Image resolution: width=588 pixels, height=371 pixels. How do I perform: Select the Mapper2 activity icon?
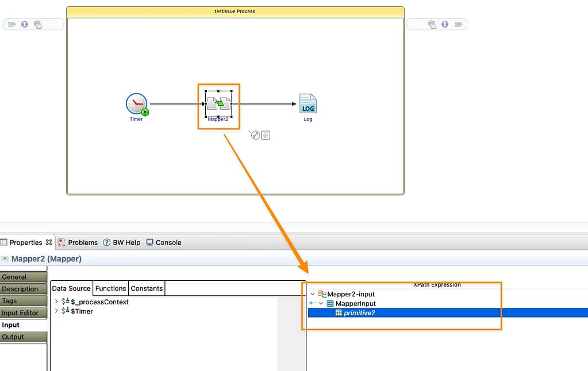pos(218,102)
